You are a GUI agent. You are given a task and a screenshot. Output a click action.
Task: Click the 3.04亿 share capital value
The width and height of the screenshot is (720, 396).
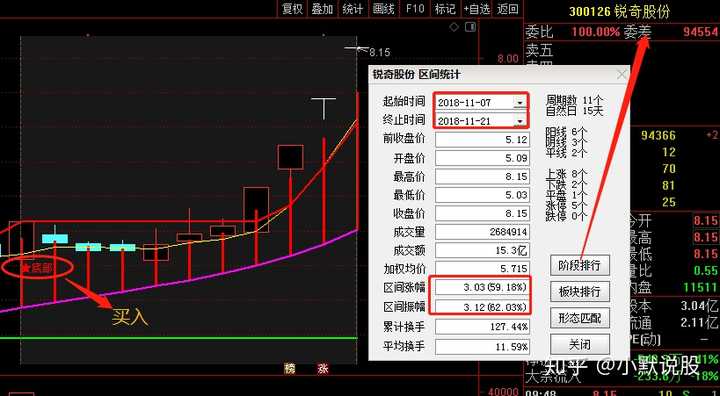click(699, 305)
